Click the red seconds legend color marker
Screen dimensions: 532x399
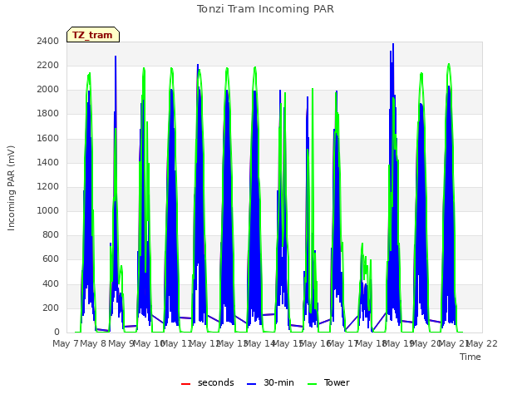[x=186, y=384]
